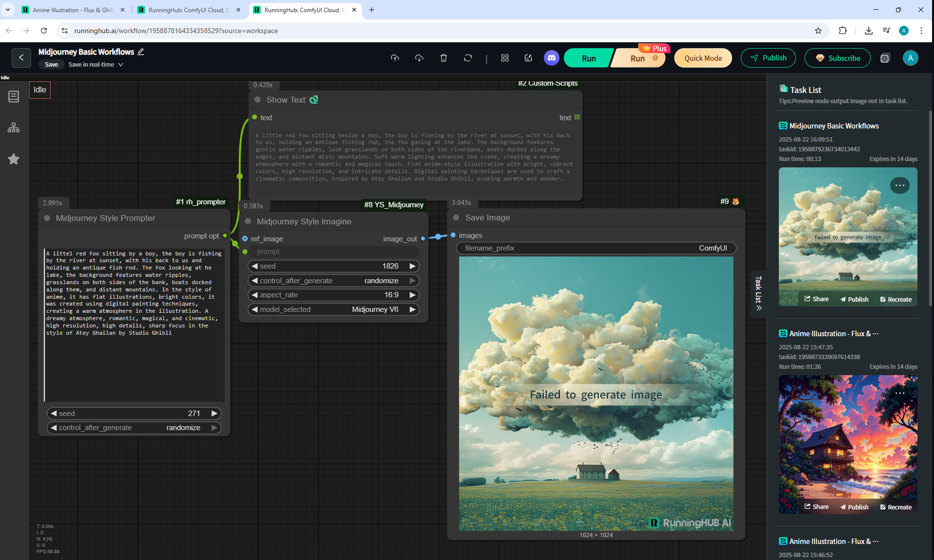Image resolution: width=934 pixels, height=560 pixels.
Task: Edit workflow title with pencil icon
Action: point(141,52)
